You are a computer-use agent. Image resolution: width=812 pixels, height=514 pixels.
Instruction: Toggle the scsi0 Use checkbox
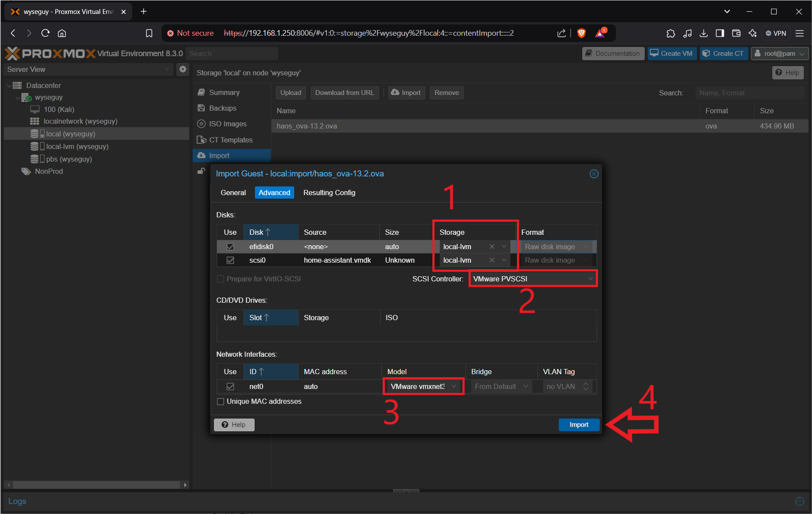[230, 260]
